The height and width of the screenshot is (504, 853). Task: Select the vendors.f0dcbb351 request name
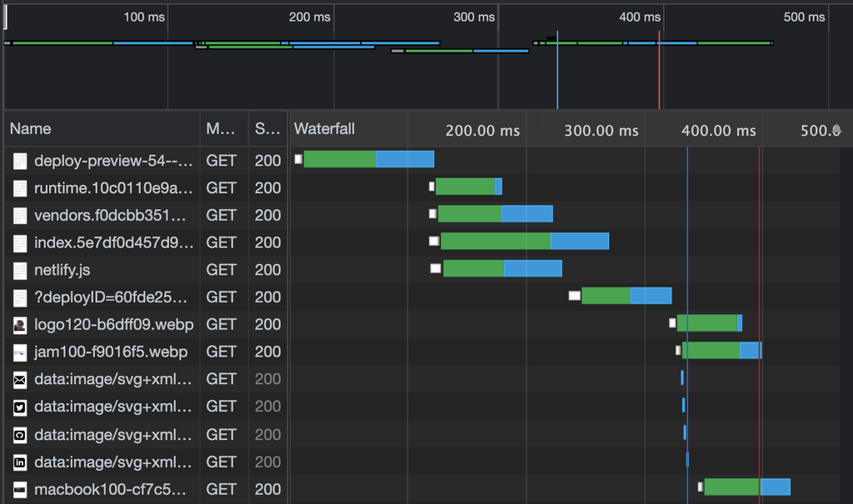[110, 216]
